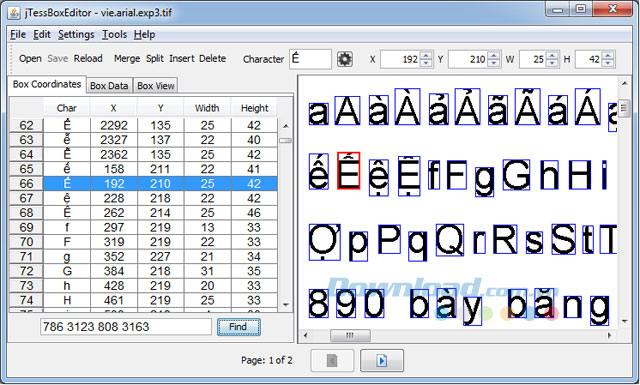Click the W field showing 25
Screen dimensions: 640x385
533,60
